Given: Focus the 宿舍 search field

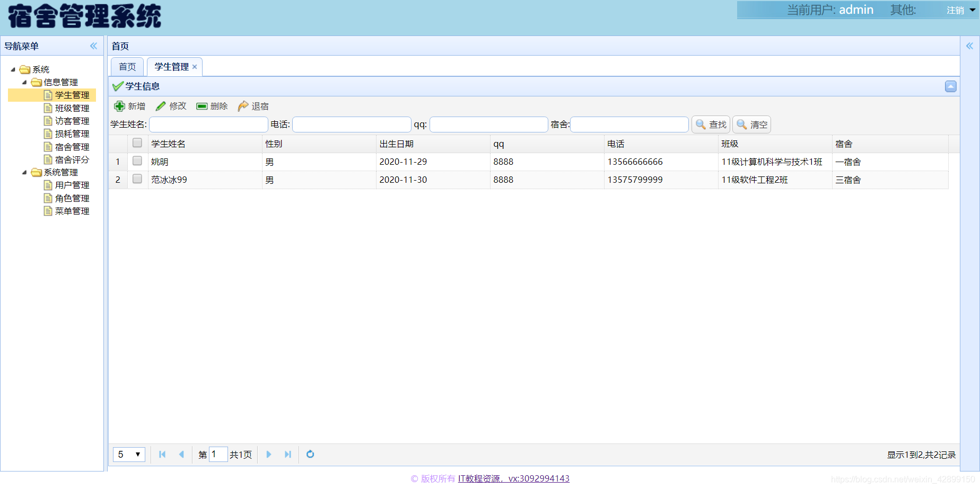Looking at the screenshot, I should tap(629, 125).
